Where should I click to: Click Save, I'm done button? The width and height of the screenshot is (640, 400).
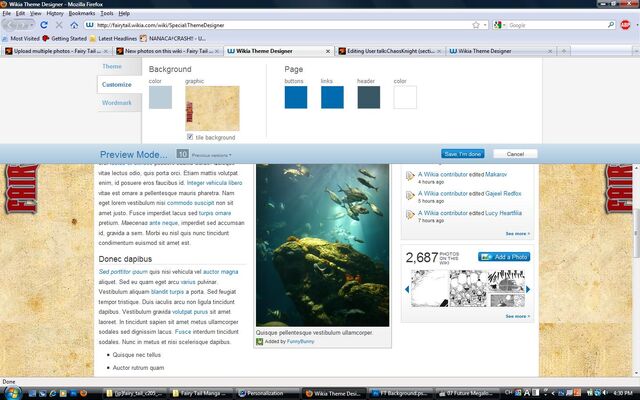pyautogui.click(x=462, y=154)
